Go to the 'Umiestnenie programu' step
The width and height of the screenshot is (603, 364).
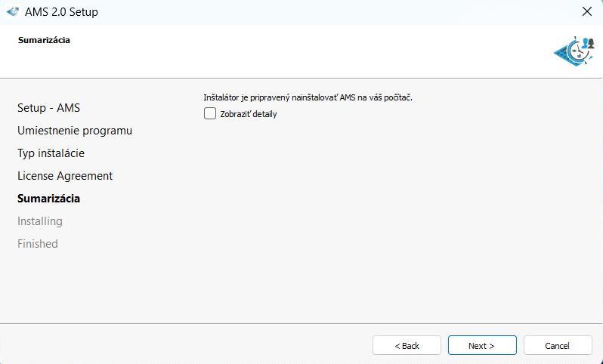75,131
